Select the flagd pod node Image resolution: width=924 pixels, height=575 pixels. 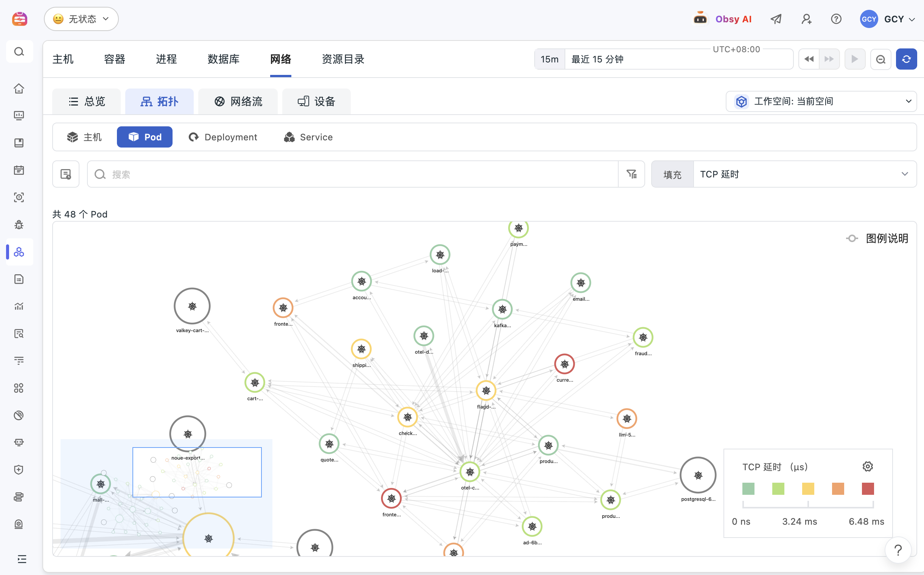[486, 390]
